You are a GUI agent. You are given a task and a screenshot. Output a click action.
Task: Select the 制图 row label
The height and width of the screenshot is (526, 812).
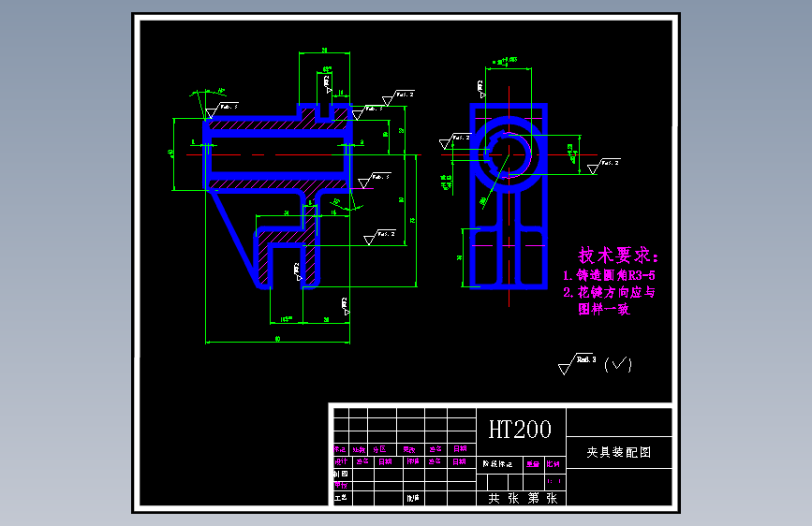(341, 474)
